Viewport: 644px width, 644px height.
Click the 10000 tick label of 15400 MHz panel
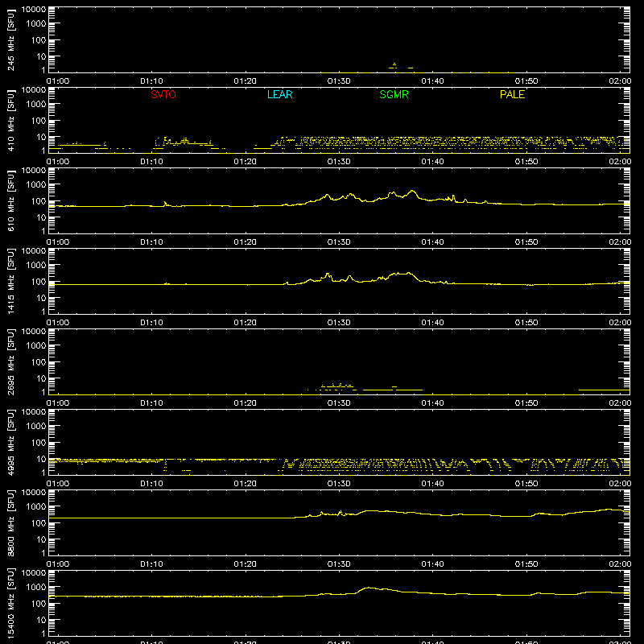[x=34, y=573]
